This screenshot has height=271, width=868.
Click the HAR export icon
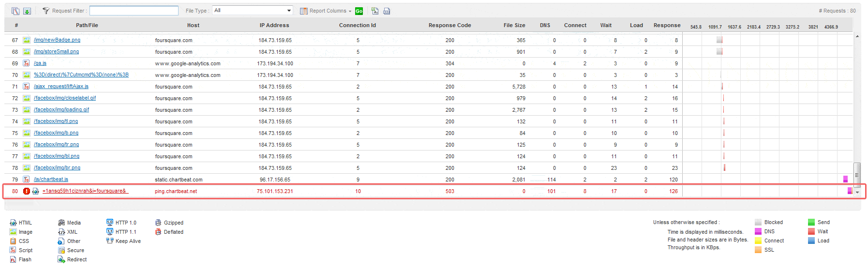(x=387, y=11)
